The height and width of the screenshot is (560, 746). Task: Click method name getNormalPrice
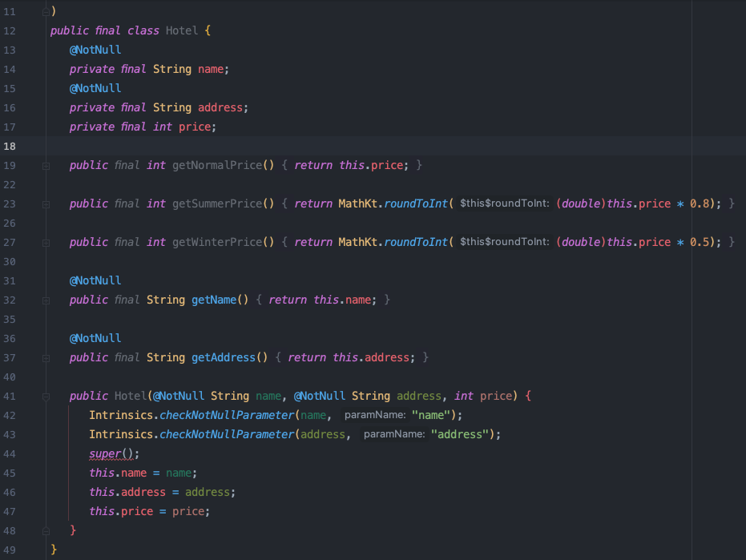click(217, 165)
